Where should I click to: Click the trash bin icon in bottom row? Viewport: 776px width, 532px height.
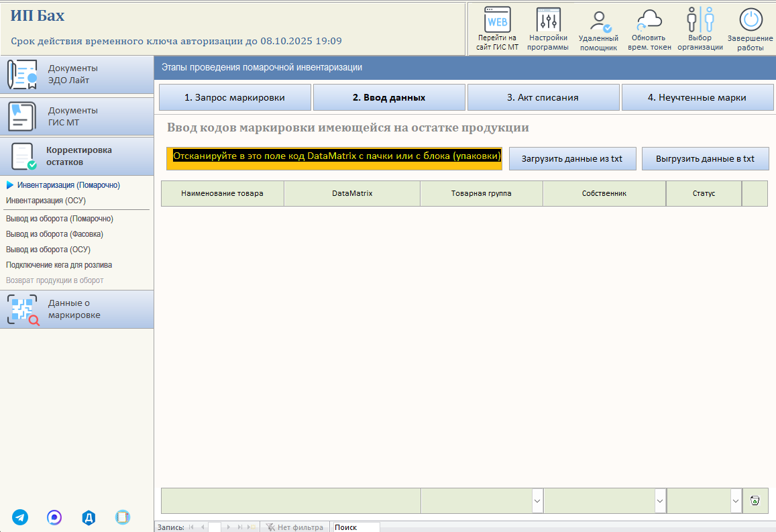[755, 501]
